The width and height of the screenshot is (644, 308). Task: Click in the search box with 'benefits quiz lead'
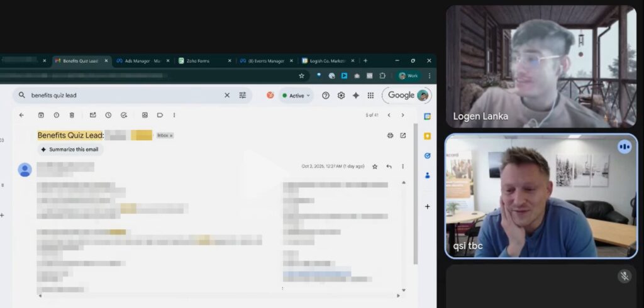pyautogui.click(x=126, y=96)
